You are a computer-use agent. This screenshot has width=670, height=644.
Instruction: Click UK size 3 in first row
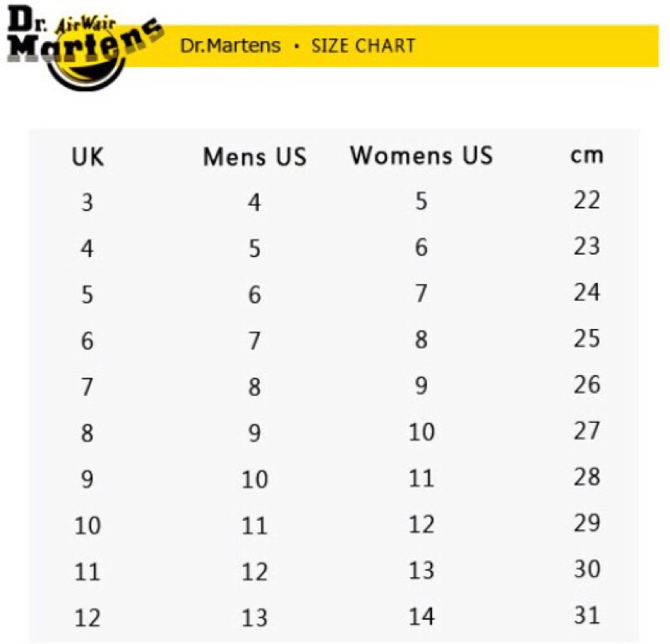87,203
